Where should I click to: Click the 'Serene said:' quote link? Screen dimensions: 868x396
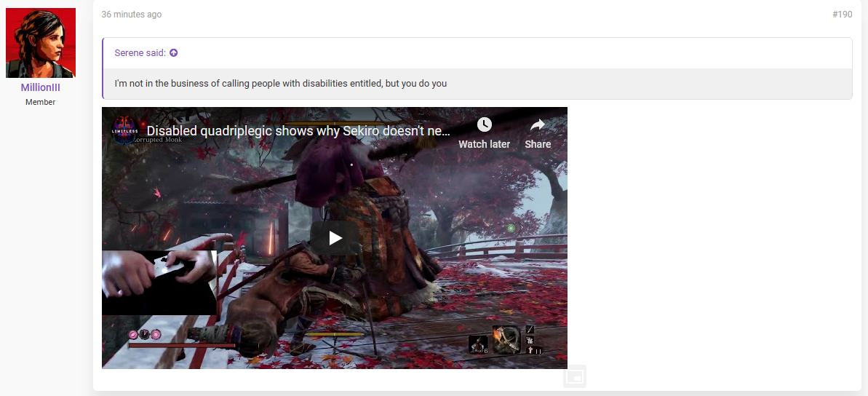(140, 53)
